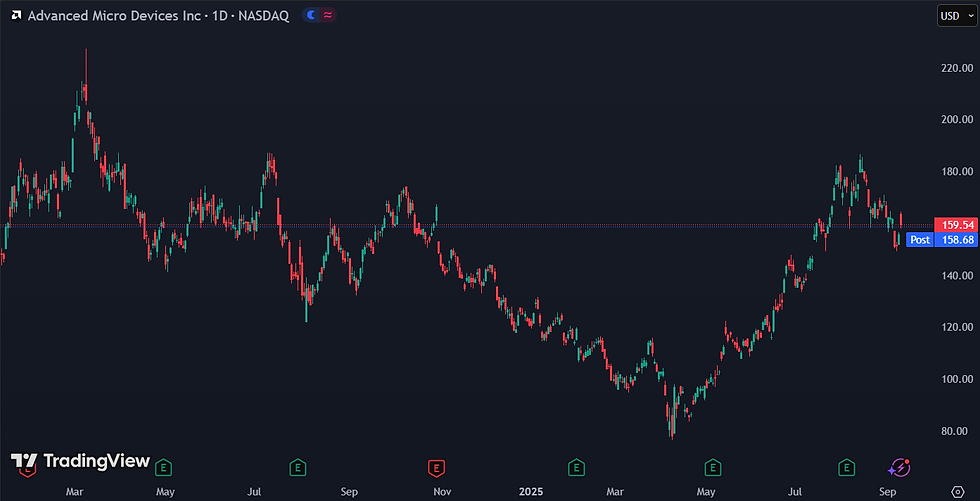This screenshot has height=501, width=980.
Task: Click the 200.00 price axis label
Action: (956, 119)
